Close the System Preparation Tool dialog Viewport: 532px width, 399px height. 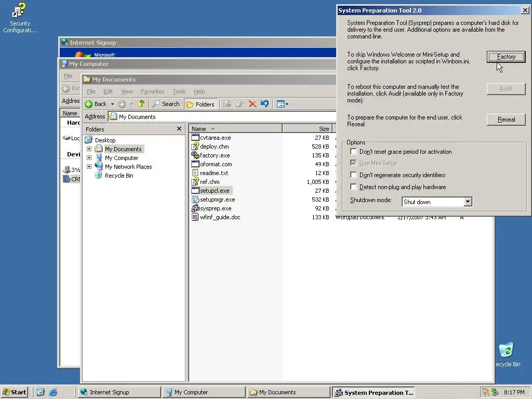point(525,10)
